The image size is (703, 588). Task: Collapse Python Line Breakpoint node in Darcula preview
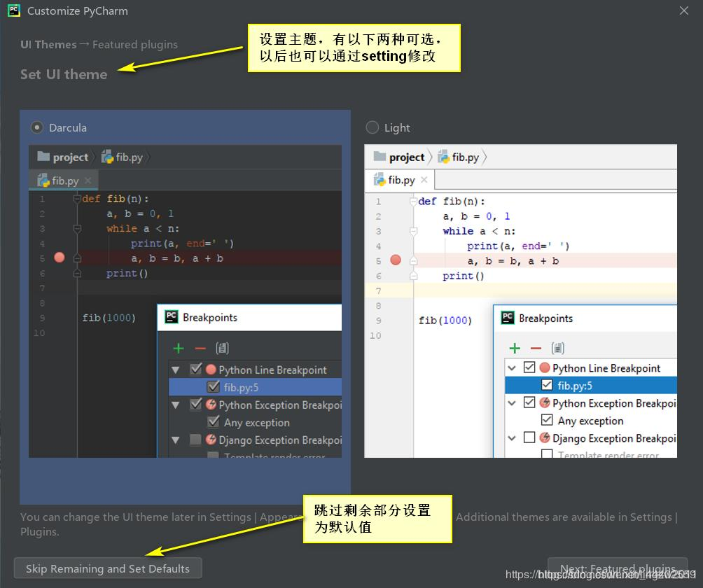pyautogui.click(x=176, y=370)
